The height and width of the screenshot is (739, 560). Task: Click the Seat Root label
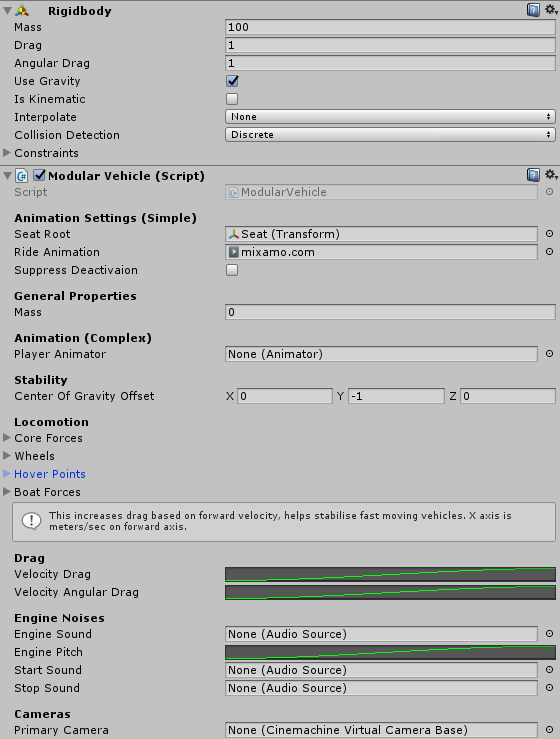coord(42,234)
